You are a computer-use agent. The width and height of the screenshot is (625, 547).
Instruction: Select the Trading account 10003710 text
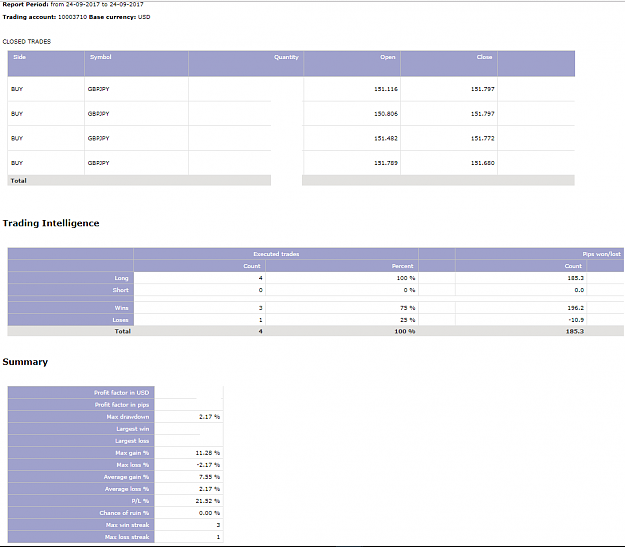(45, 17)
